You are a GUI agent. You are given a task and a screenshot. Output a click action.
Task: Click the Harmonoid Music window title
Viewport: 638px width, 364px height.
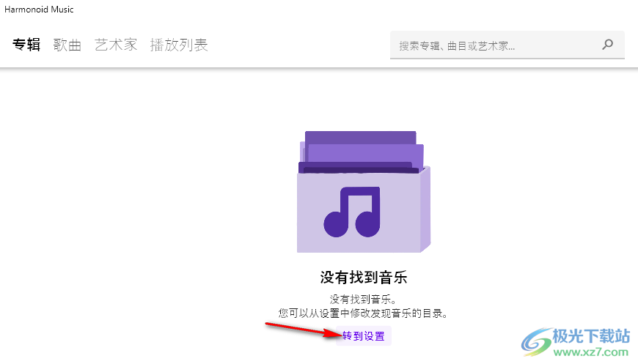pos(39,10)
